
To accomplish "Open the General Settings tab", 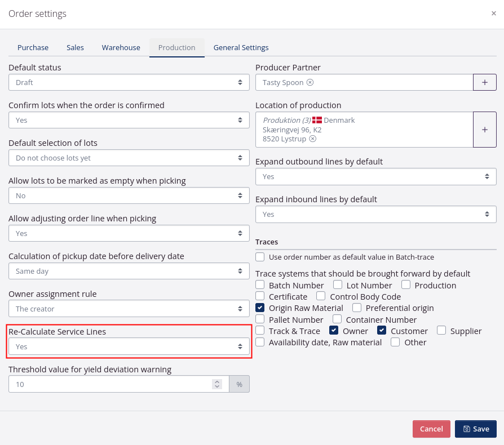I will (x=241, y=48).
